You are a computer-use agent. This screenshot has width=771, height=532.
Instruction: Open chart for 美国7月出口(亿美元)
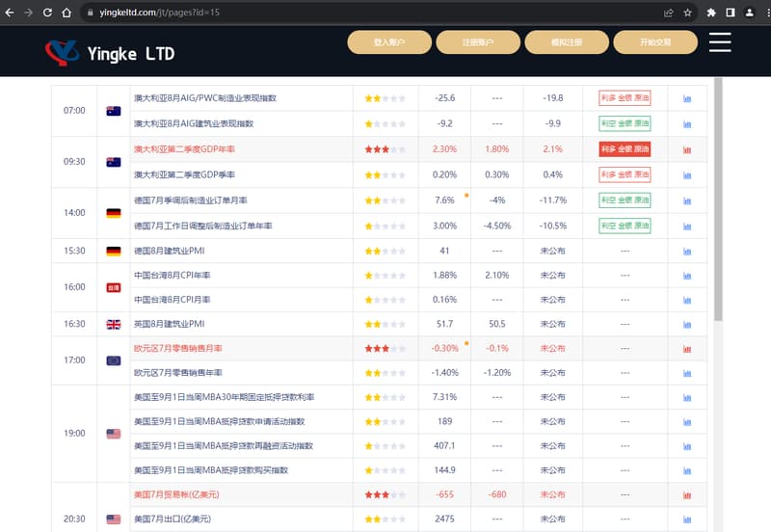[687, 519]
